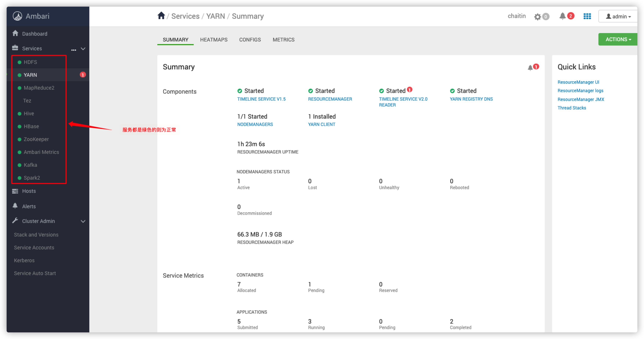Viewport: 644px width, 339px height.
Task: Open Hosts in the sidebar
Action: 29,191
